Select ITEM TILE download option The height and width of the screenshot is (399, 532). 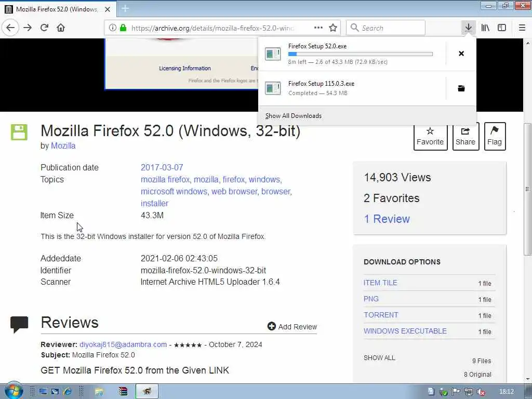click(x=380, y=283)
